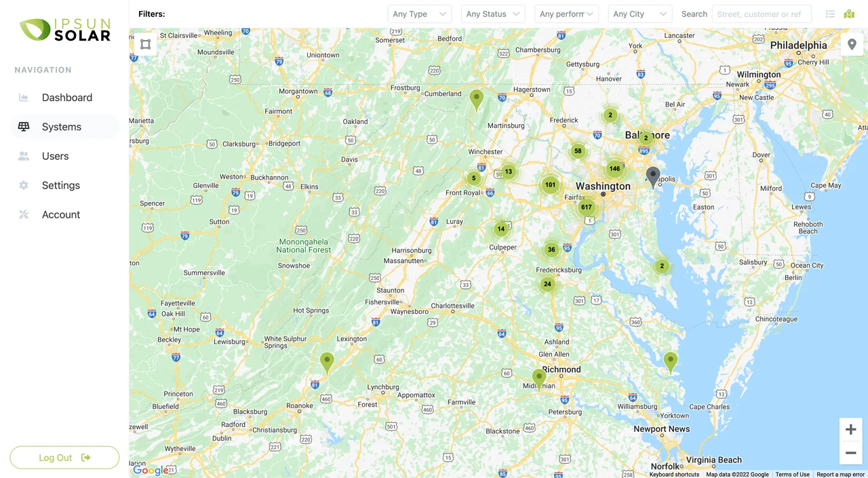Zoom in on the map

pyautogui.click(x=850, y=429)
